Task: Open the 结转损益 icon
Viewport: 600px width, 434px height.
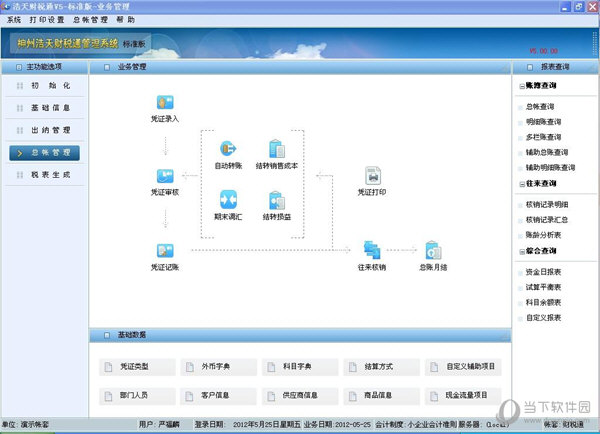Action: point(277,201)
